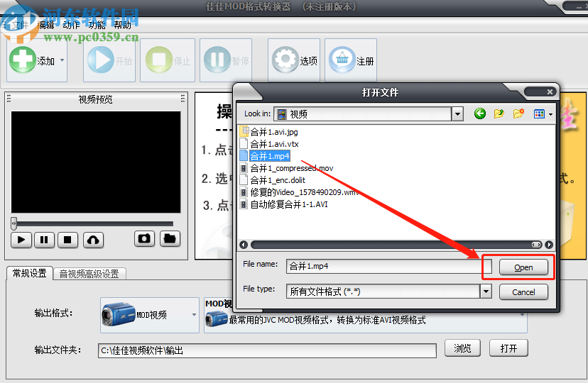Select file 合并1_compressed.mov

[292, 168]
